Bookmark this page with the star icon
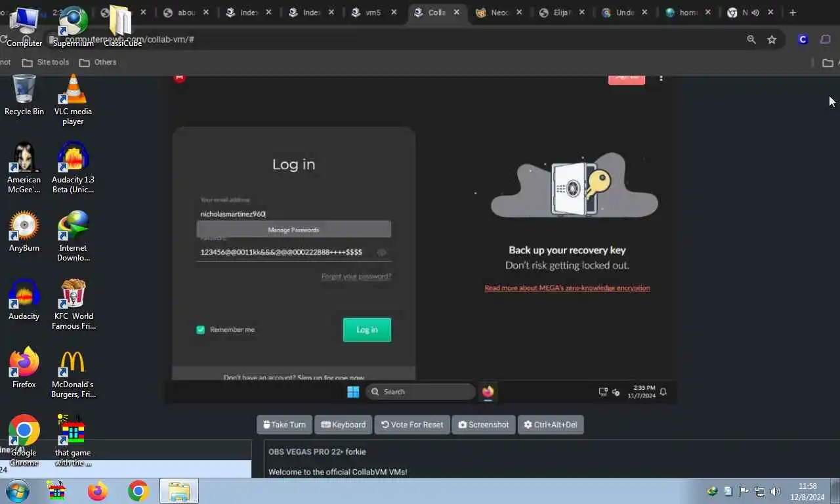 pyautogui.click(x=772, y=39)
